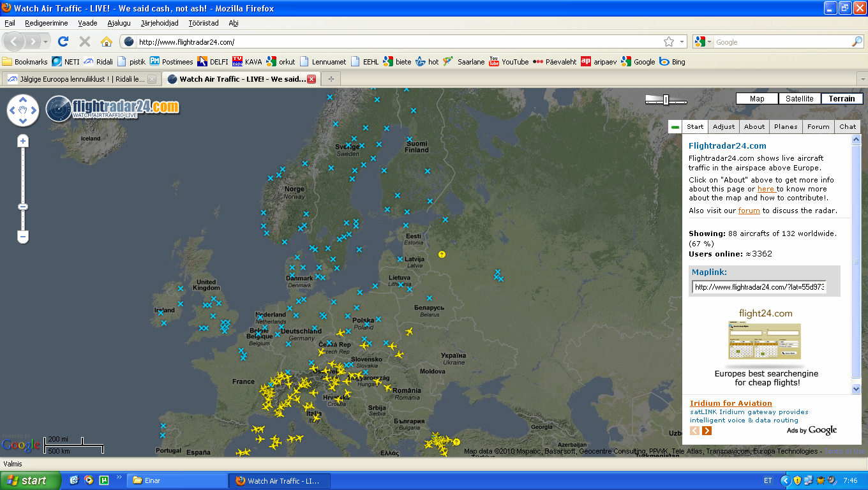Pan the map left with the arrow
Image resolution: width=868 pixels, height=490 pixels.
click(13, 110)
